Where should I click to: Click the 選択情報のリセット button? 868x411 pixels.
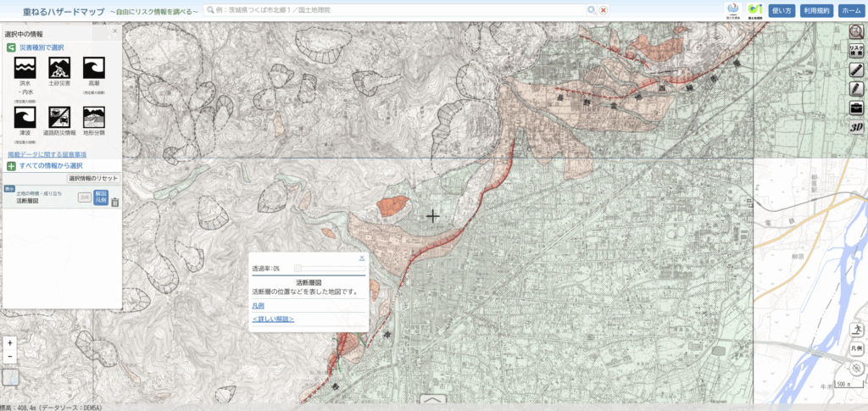(x=92, y=179)
